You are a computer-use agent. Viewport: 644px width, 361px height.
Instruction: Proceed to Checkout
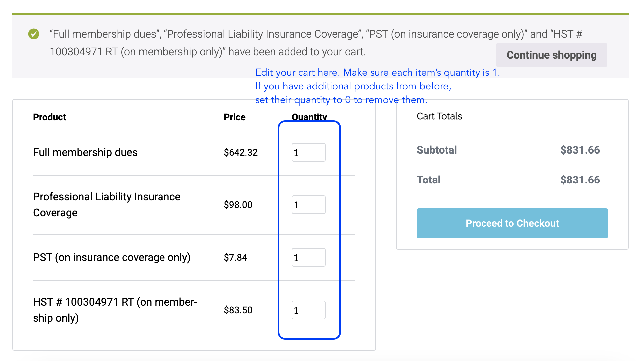(512, 223)
